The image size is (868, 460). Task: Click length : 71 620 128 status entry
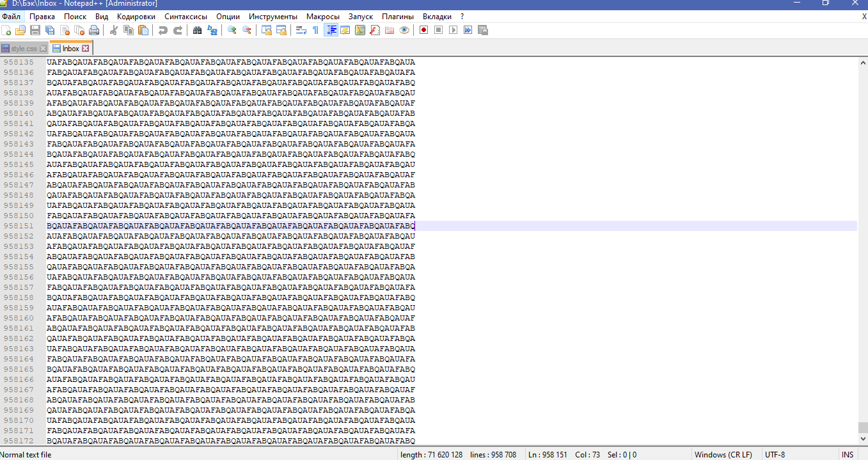coord(432,455)
